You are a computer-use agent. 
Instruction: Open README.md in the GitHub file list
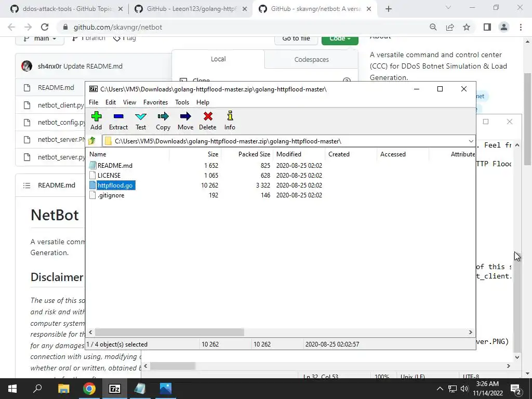(56, 87)
